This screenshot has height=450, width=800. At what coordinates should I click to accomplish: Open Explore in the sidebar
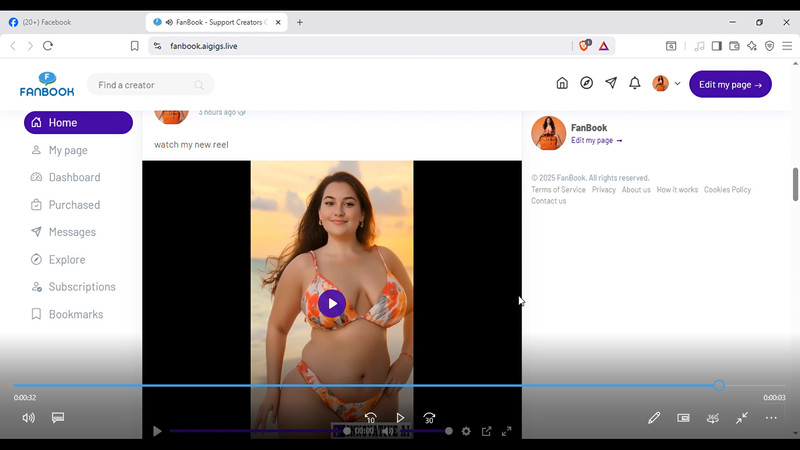pos(67,259)
